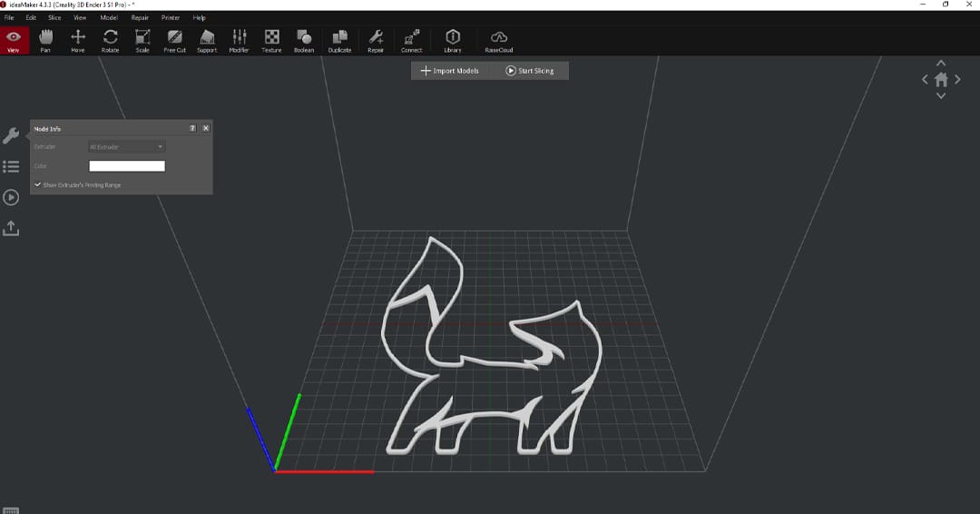Reset camera with the home view icon
980x514 pixels.
[x=941, y=79]
